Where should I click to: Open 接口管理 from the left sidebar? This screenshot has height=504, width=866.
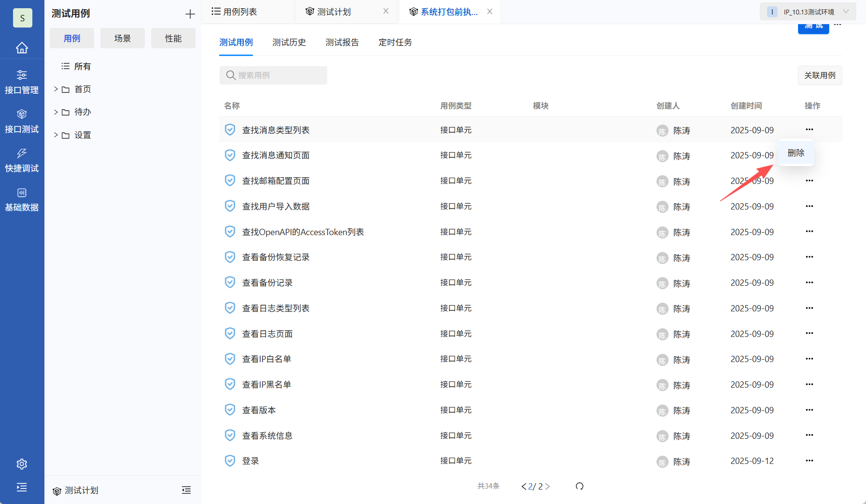pos(22,82)
